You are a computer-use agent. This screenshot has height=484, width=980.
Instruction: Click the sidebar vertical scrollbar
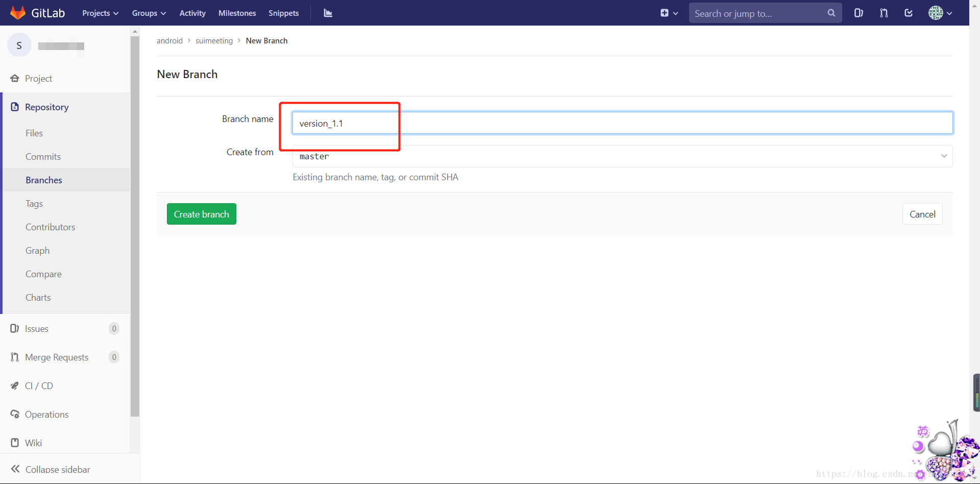[x=135, y=227]
